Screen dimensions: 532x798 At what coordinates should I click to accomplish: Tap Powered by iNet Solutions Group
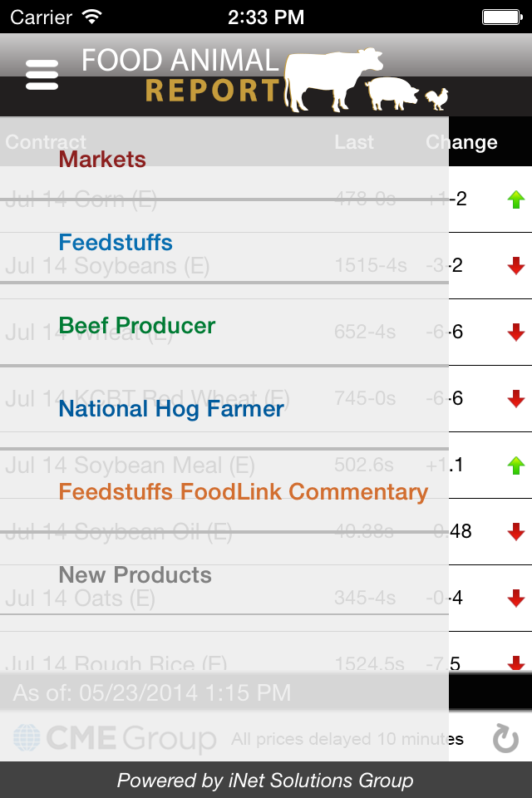coord(265,781)
